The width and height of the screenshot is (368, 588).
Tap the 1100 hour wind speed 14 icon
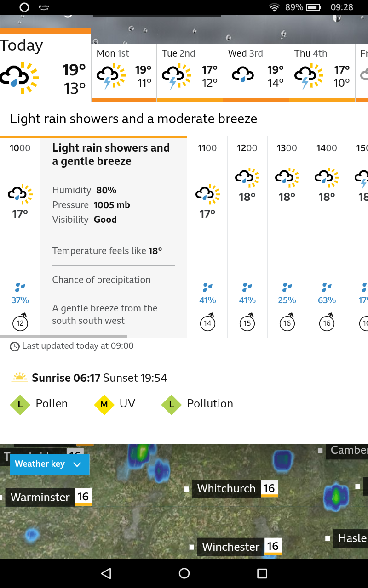point(208,322)
